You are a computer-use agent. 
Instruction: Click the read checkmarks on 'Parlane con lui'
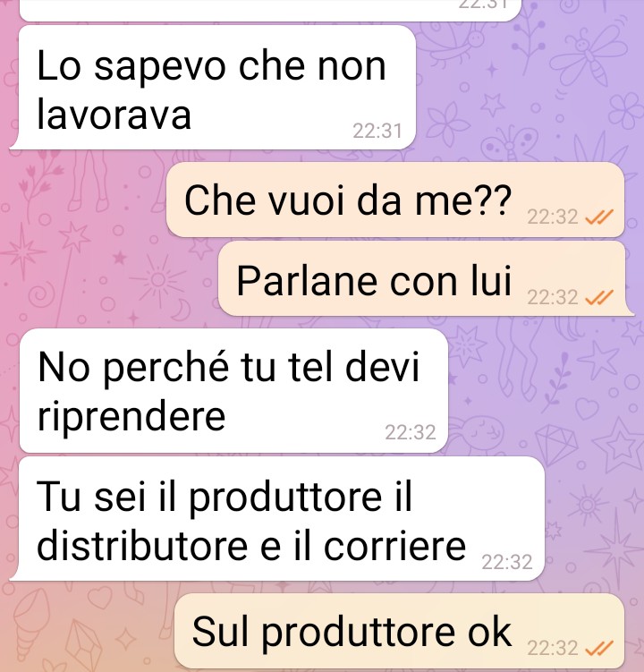[x=599, y=297]
